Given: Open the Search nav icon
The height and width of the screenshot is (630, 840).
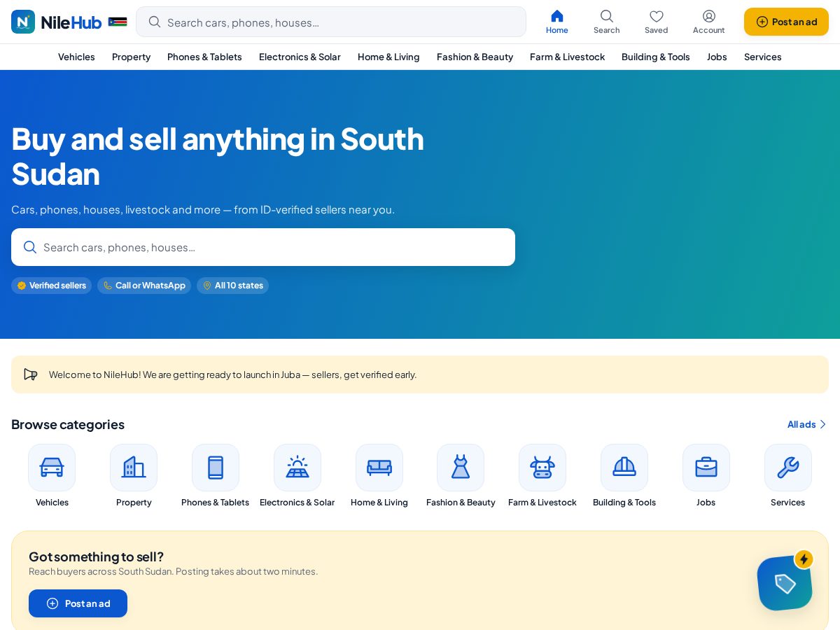Looking at the screenshot, I should click(x=607, y=22).
